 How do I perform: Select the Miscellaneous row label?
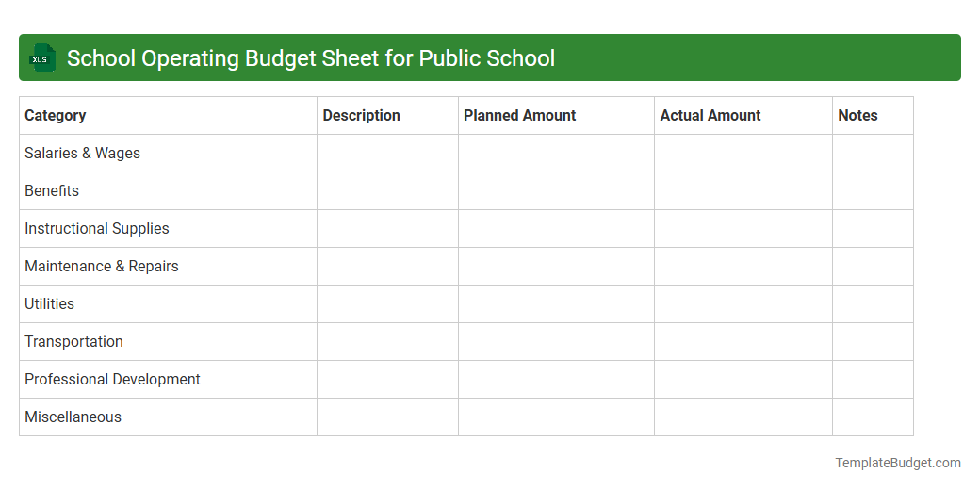click(x=73, y=416)
